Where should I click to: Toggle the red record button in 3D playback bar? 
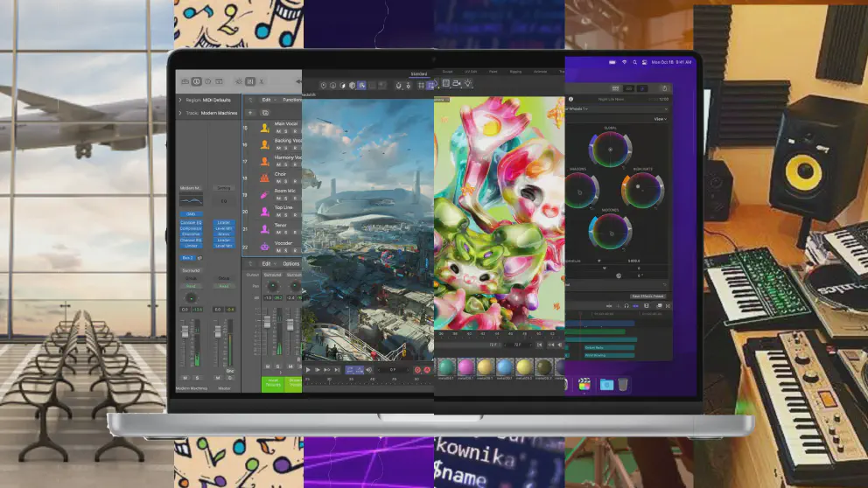point(417,370)
